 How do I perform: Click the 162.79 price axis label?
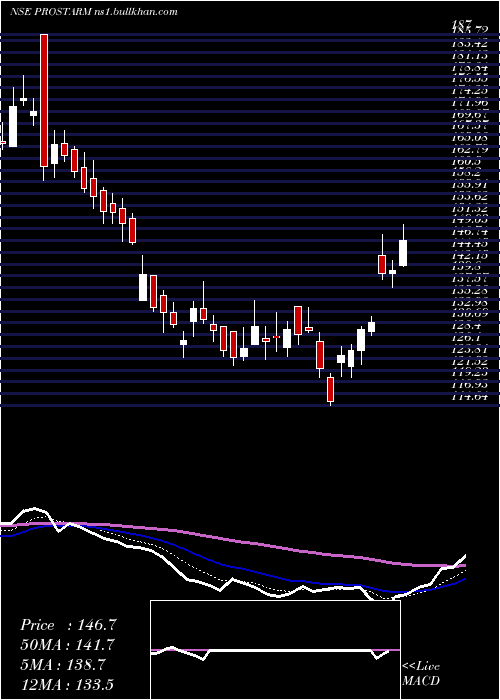469,150
